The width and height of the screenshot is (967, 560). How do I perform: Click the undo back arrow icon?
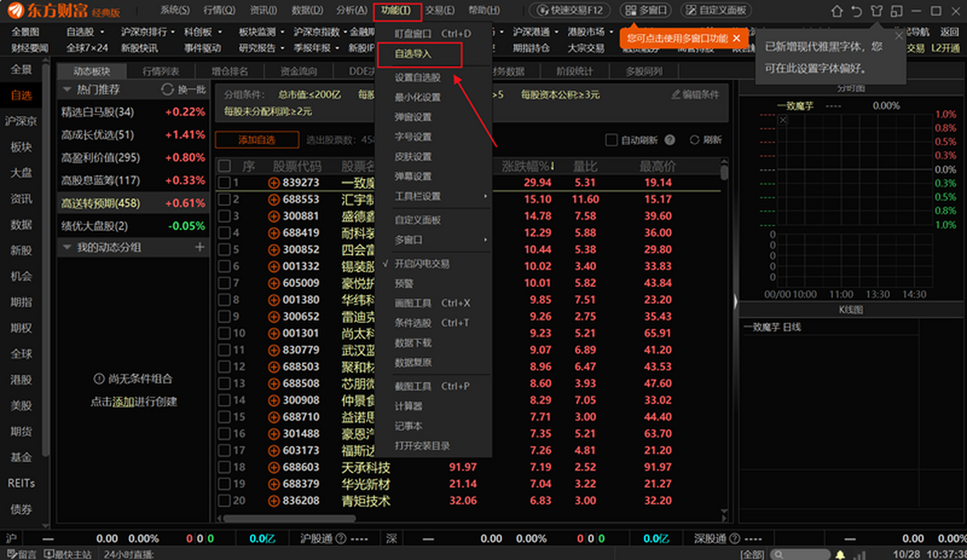tap(857, 11)
